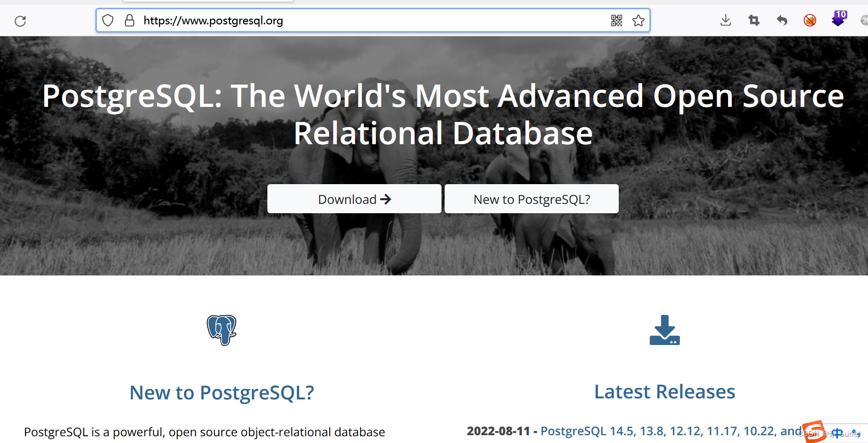Open the purple extension with the 10 badge

point(838,19)
